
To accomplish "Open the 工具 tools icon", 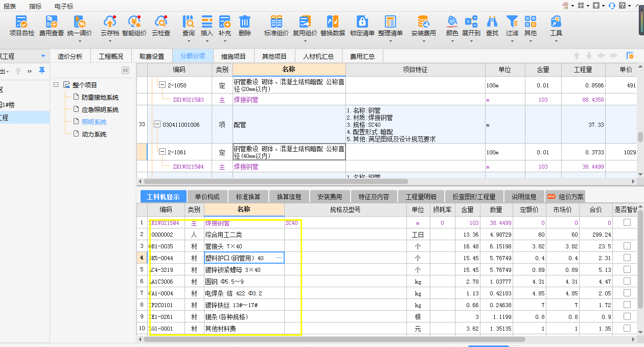I will (556, 22).
